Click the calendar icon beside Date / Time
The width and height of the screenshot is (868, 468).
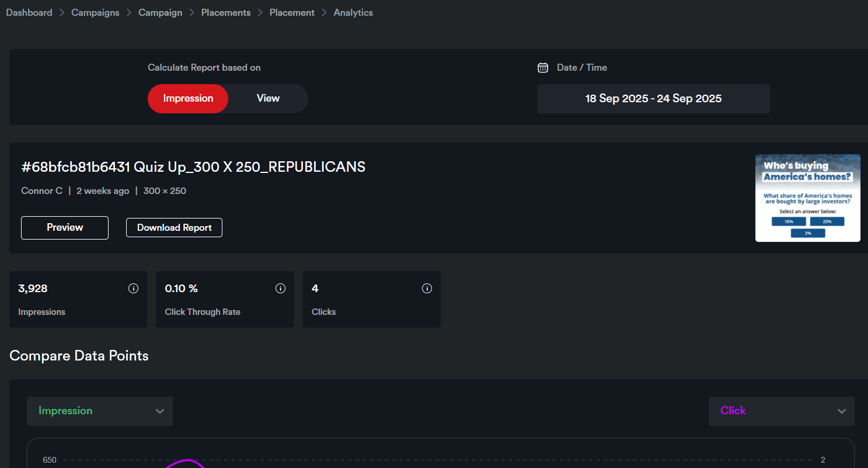click(543, 68)
